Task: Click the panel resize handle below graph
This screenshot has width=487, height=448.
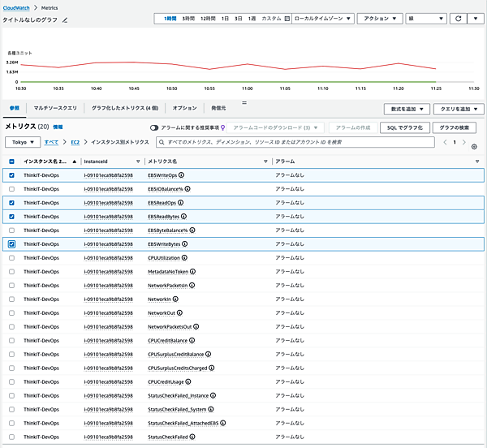Action: tap(243, 102)
